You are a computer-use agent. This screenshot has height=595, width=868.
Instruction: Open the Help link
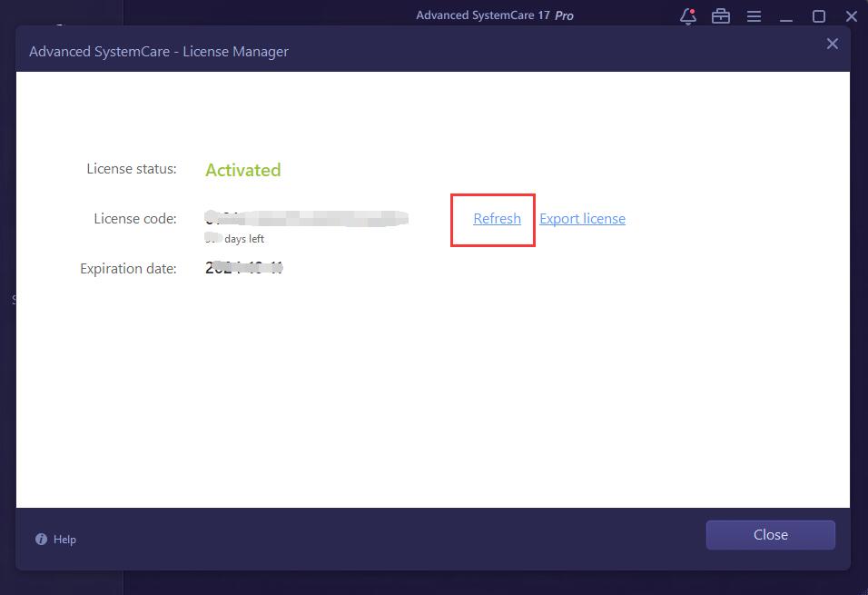pos(64,539)
